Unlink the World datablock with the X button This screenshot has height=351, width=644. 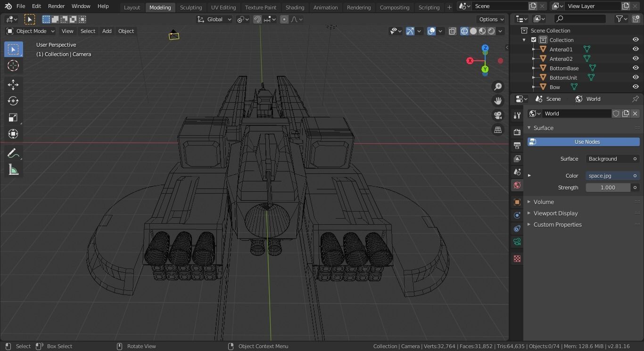point(635,113)
